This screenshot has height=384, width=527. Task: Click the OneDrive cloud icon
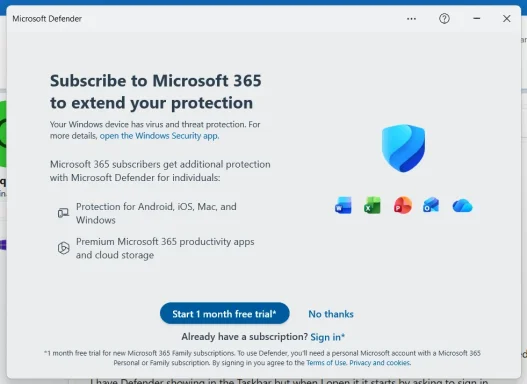[x=462, y=206]
